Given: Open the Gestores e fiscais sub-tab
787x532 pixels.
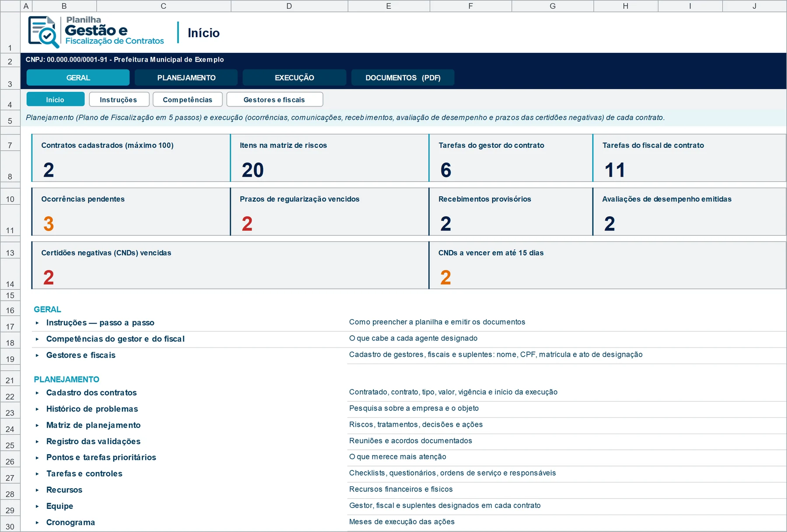Looking at the screenshot, I should click(x=275, y=99).
